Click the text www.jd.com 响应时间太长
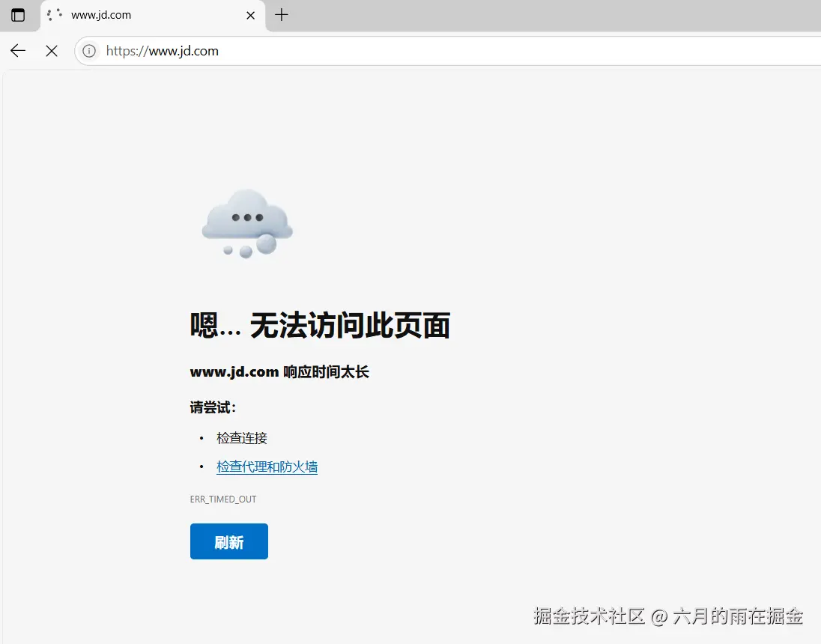 [279, 371]
